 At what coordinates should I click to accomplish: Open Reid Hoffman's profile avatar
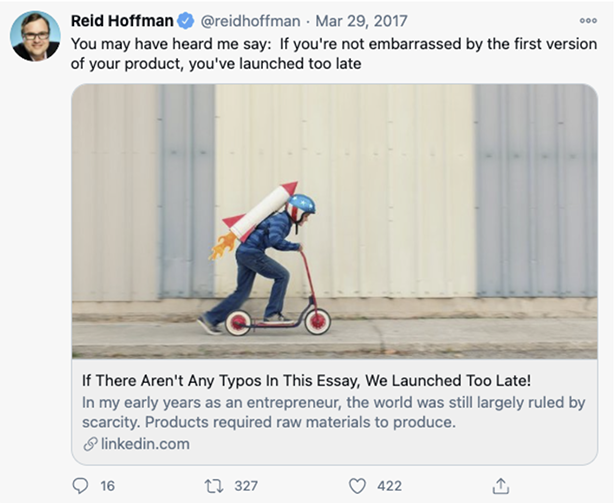(35, 36)
